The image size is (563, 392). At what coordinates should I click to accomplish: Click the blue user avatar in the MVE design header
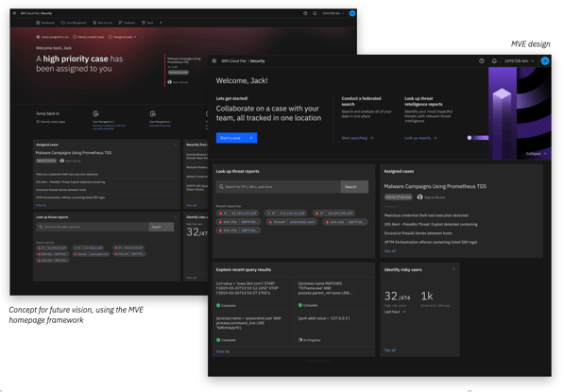pyautogui.click(x=545, y=61)
